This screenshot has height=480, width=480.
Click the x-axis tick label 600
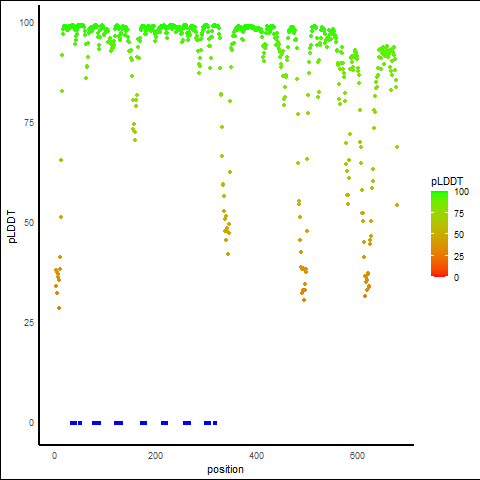pos(357,455)
